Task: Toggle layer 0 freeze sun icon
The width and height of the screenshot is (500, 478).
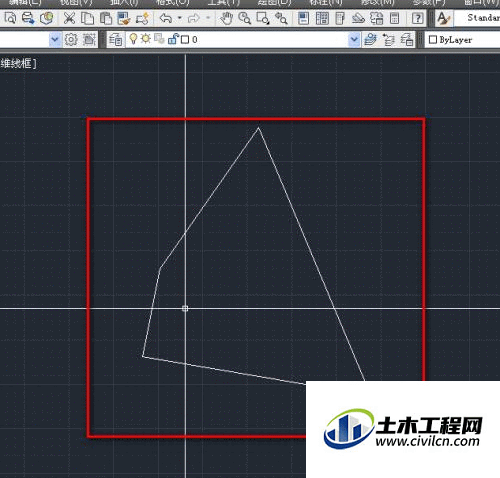Action: (146, 39)
